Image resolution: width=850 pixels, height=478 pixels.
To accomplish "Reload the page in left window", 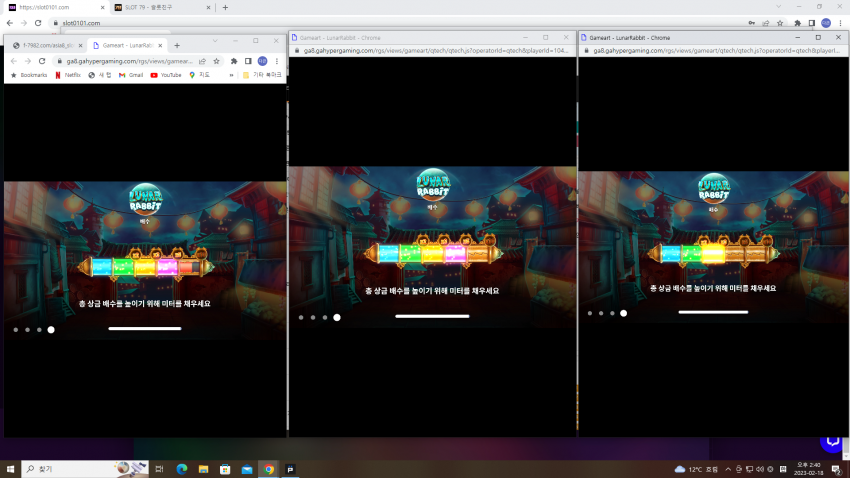I will pyautogui.click(x=42, y=61).
